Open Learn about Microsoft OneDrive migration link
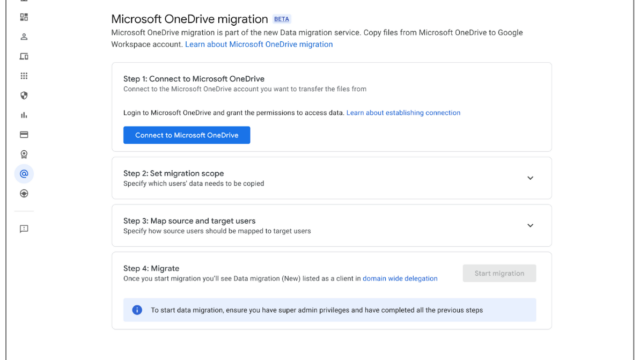Viewport: 640px width, 360px height. pos(259,44)
